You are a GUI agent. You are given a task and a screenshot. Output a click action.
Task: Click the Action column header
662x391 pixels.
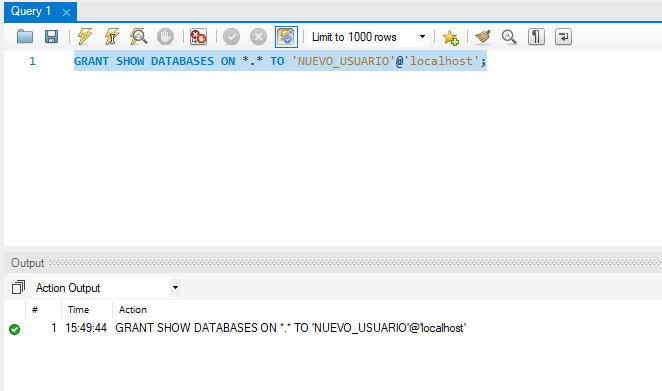(133, 310)
